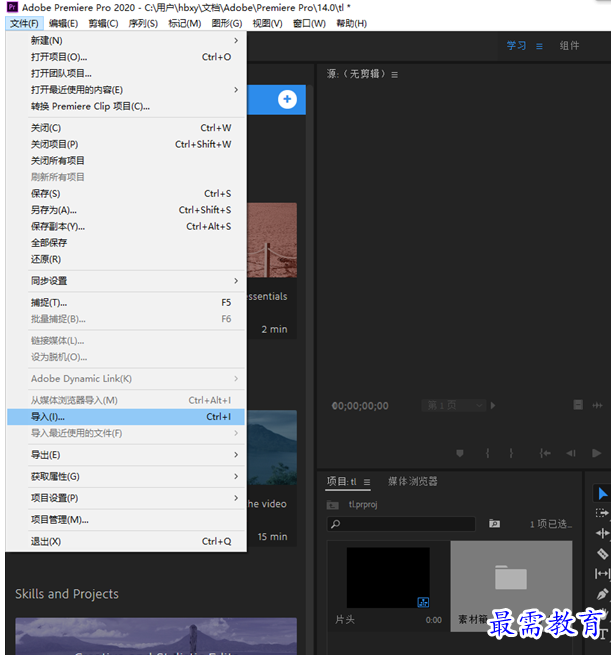This screenshot has height=655, width=611.
Task: Click the 00;00;00;00 source timecode
Action: point(360,406)
